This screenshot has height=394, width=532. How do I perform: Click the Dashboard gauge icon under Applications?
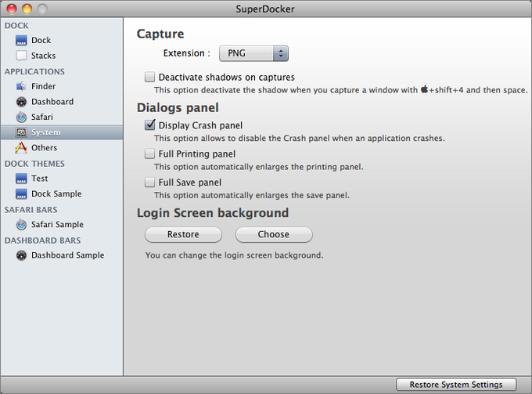[21, 102]
